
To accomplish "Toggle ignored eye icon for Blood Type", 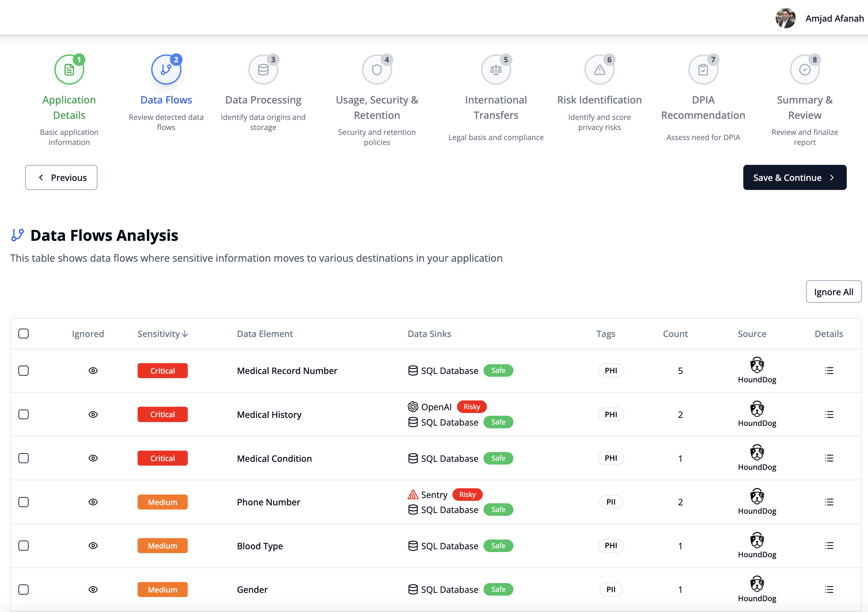I will coord(93,545).
